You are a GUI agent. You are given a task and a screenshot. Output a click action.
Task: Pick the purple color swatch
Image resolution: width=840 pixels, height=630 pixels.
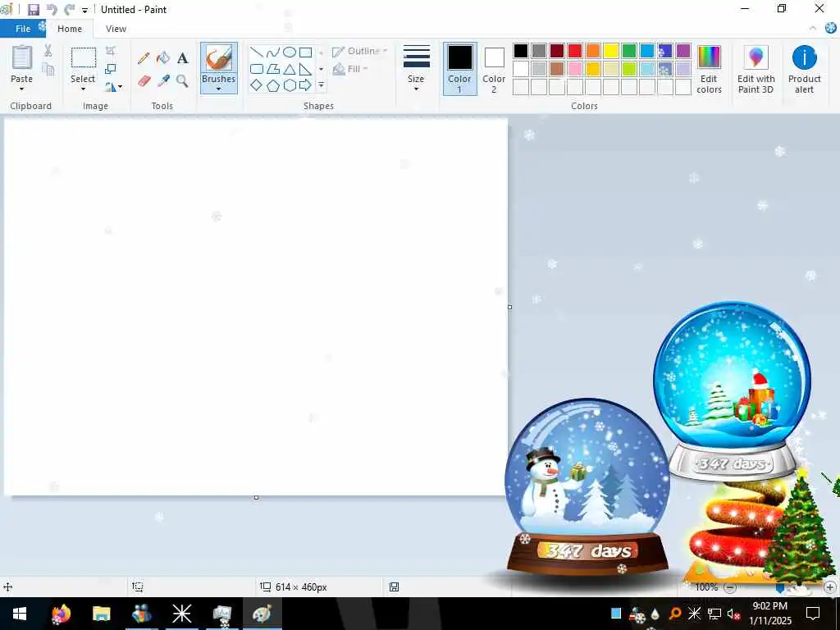point(683,51)
